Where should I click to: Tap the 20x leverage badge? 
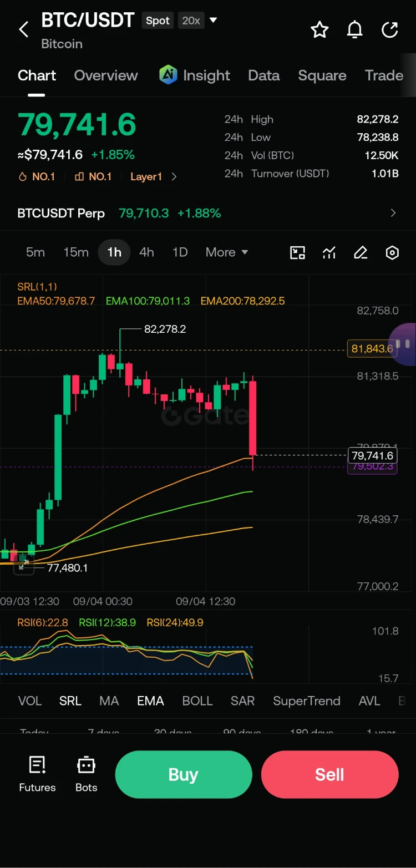tap(191, 21)
